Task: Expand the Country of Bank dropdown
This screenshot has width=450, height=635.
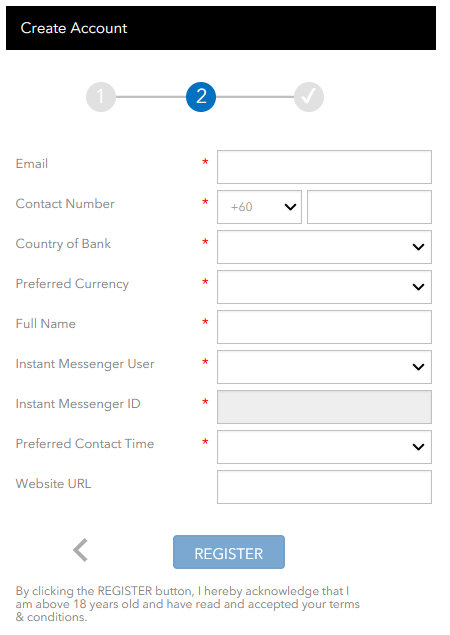Action: click(324, 247)
